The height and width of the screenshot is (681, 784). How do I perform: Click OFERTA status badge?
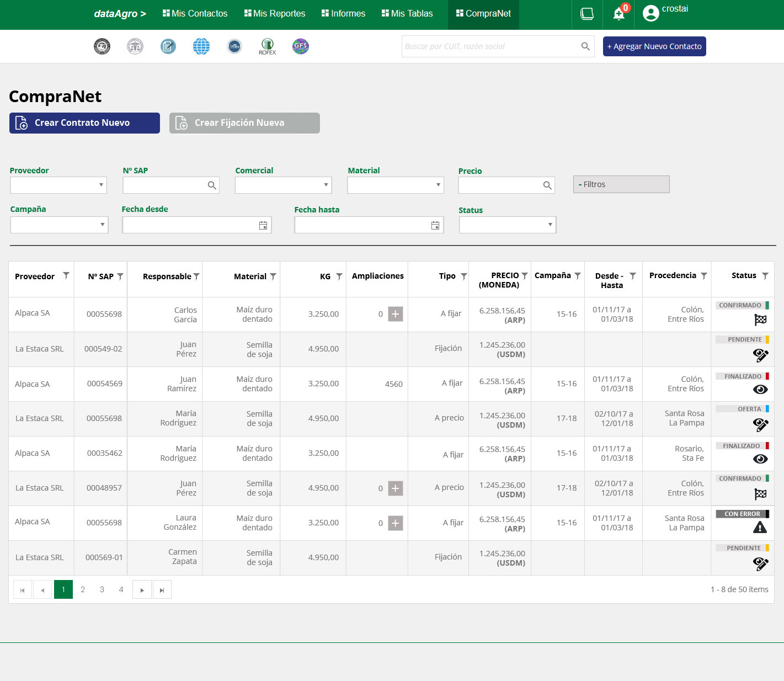[x=743, y=409]
